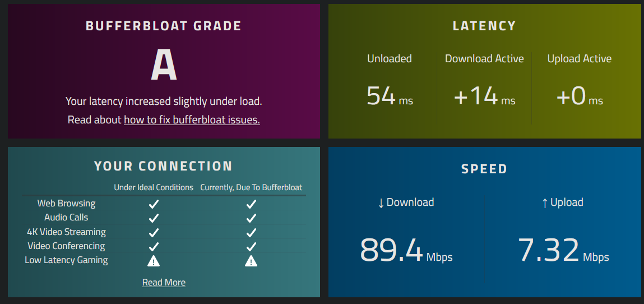The image size is (644, 304).
Task: Click the Web Browsing ideal conditions checkmark
Action: pyautogui.click(x=154, y=204)
